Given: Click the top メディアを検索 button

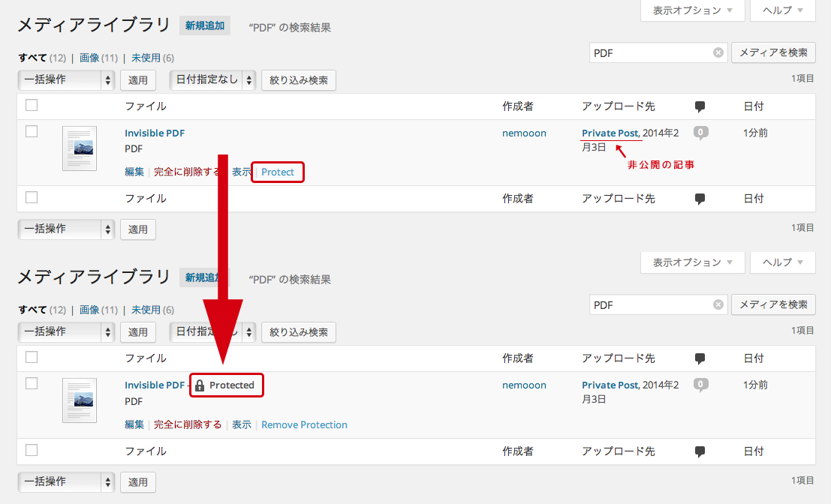Looking at the screenshot, I should click(x=773, y=52).
